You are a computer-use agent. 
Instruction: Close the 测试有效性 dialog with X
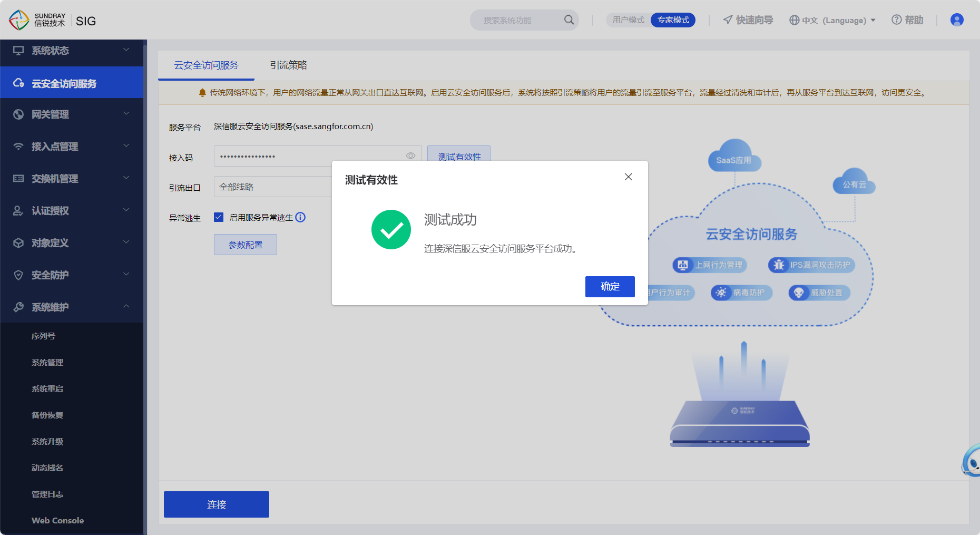coord(629,177)
